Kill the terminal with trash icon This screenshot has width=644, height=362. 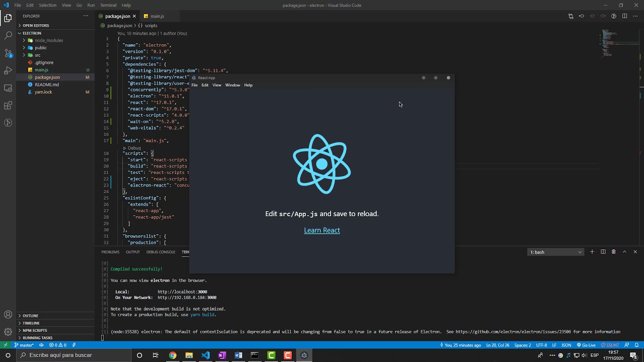click(x=613, y=252)
